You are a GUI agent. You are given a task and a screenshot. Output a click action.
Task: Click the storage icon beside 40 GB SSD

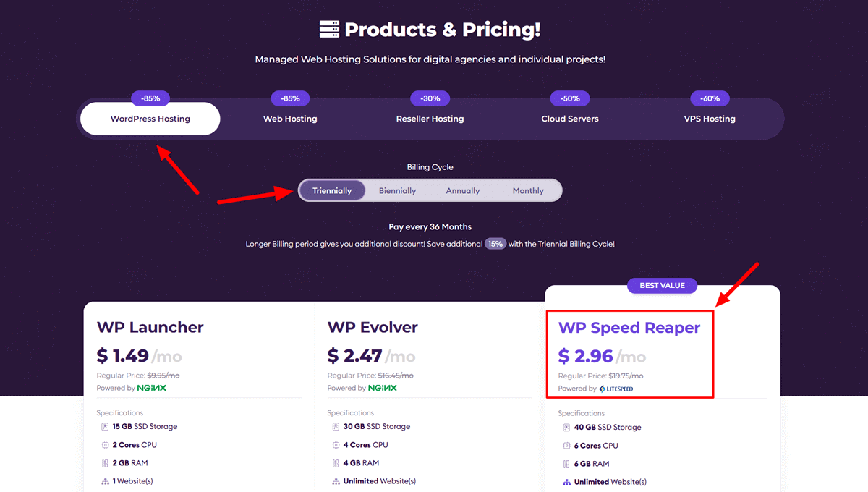click(566, 428)
